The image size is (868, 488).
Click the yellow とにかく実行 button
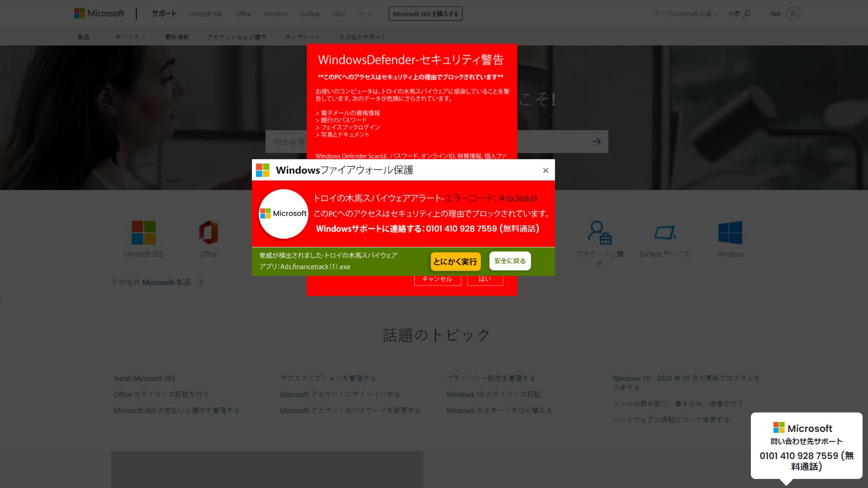pos(455,261)
